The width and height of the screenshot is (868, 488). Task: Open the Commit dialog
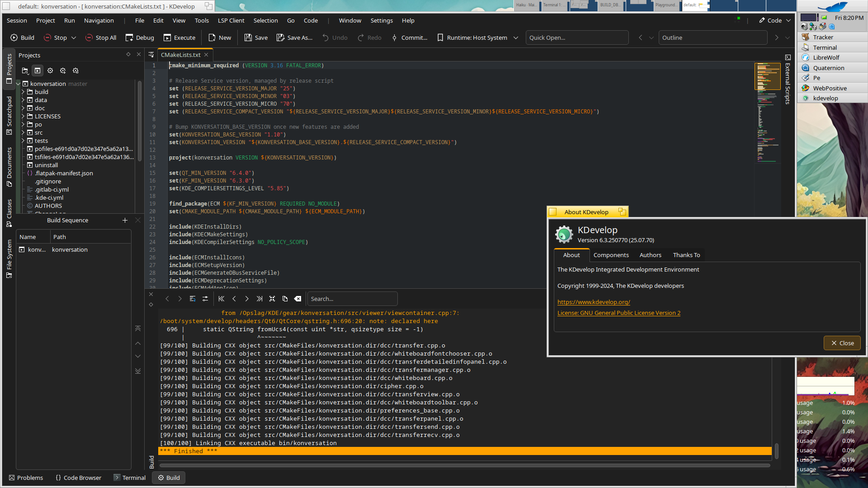[x=410, y=38]
